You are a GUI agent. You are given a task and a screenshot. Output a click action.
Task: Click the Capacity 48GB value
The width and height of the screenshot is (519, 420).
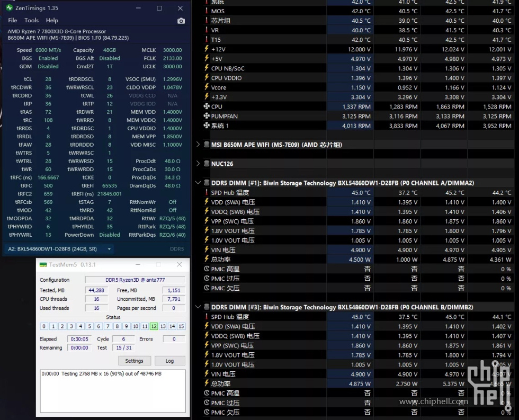pyautogui.click(x=110, y=50)
